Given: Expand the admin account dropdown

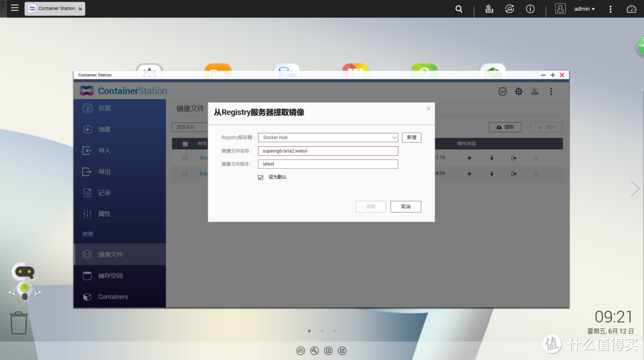Looking at the screenshot, I should (x=584, y=8).
